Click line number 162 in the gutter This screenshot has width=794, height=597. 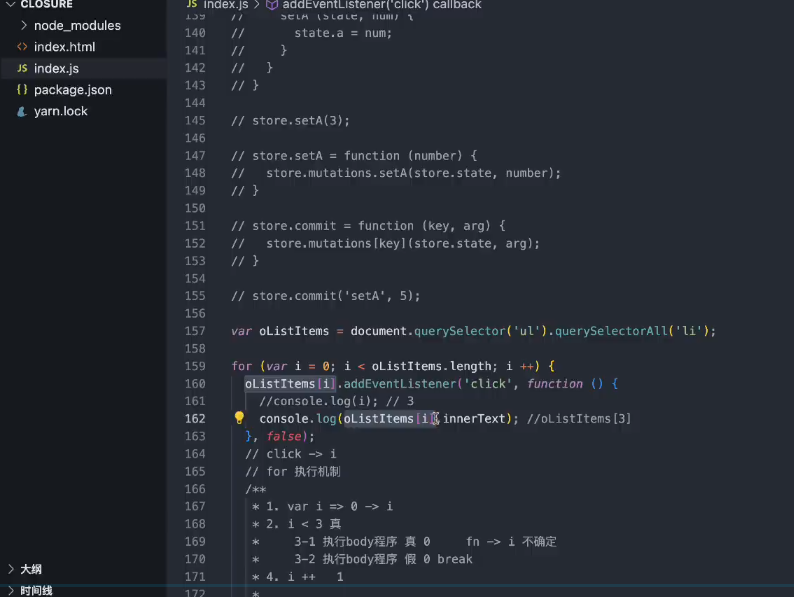click(195, 419)
